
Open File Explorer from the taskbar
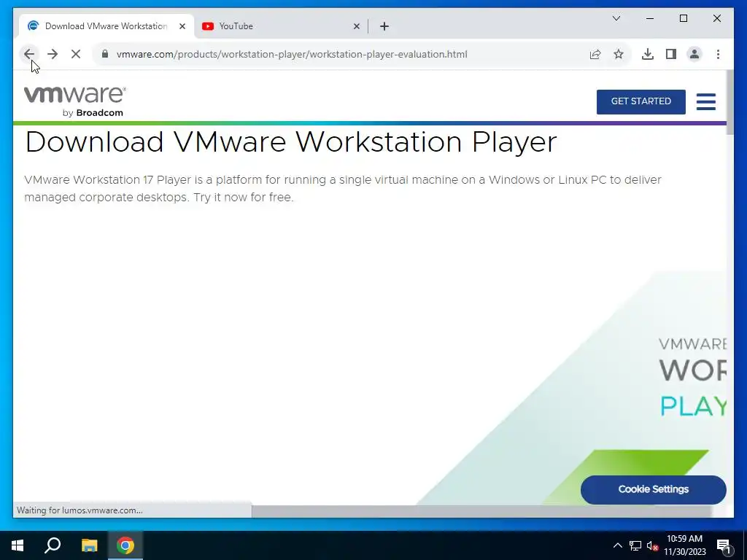(x=89, y=545)
